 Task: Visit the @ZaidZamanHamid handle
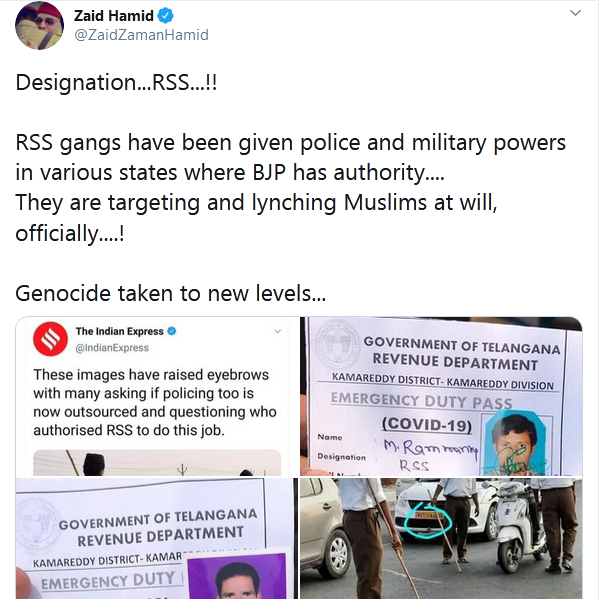click(x=141, y=35)
